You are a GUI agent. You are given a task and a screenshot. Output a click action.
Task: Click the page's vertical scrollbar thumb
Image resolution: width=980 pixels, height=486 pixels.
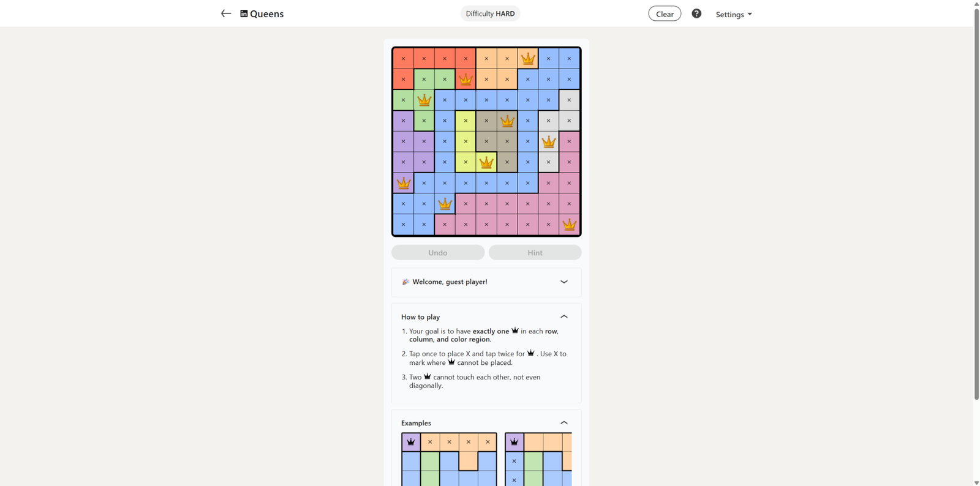pyautogui.click(x=976, y=202)
